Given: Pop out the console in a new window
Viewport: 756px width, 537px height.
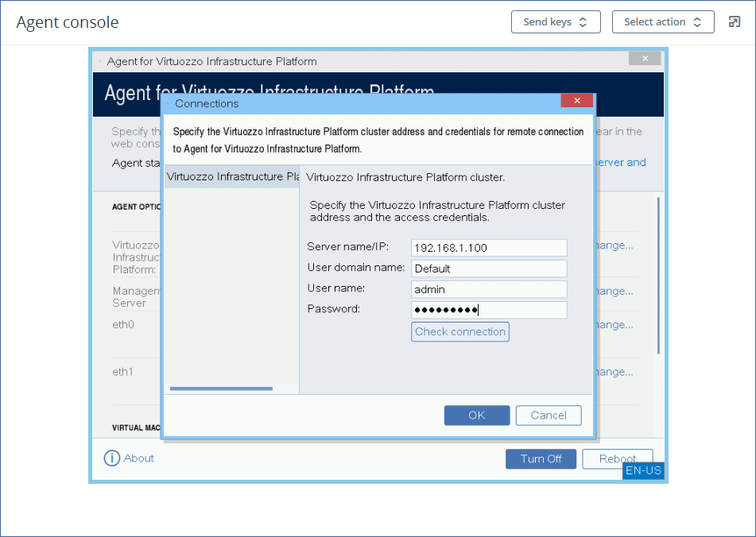Looking at the screenshot, I should point(734,22).
